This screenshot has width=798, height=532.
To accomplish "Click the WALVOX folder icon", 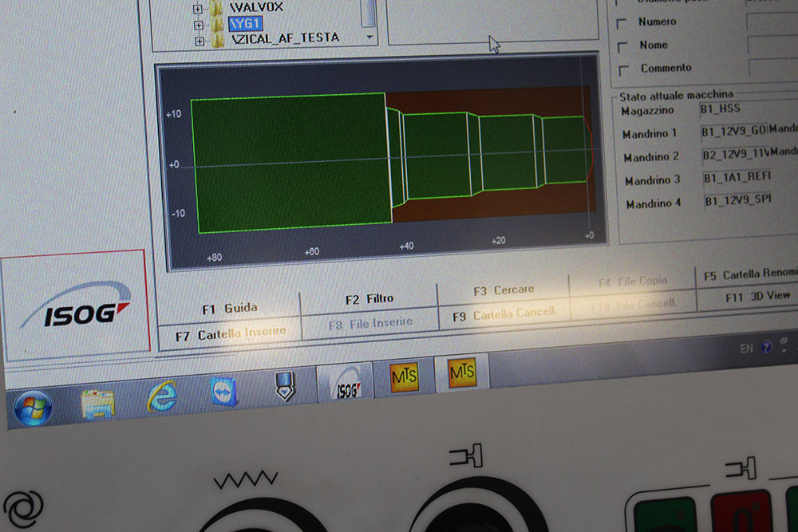I will (x=217, y=7).
